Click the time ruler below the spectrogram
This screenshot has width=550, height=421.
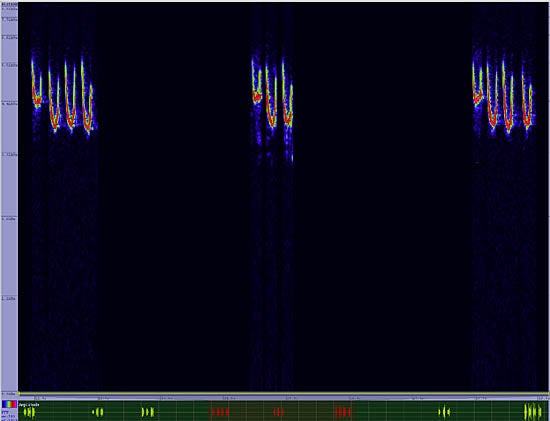tap(283, 398)
